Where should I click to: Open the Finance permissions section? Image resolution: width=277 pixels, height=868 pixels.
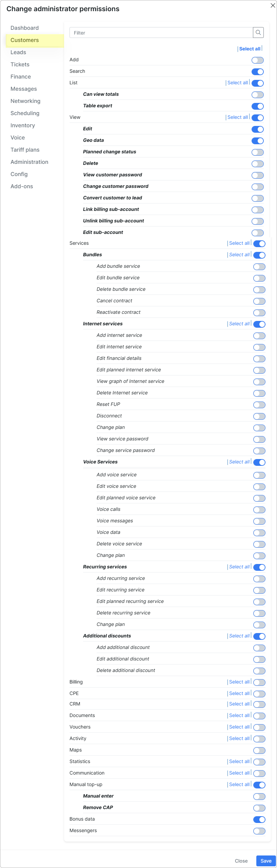tap(21, 77)
